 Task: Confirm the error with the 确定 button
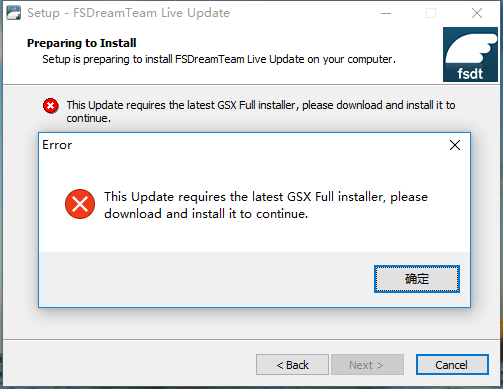417,279
